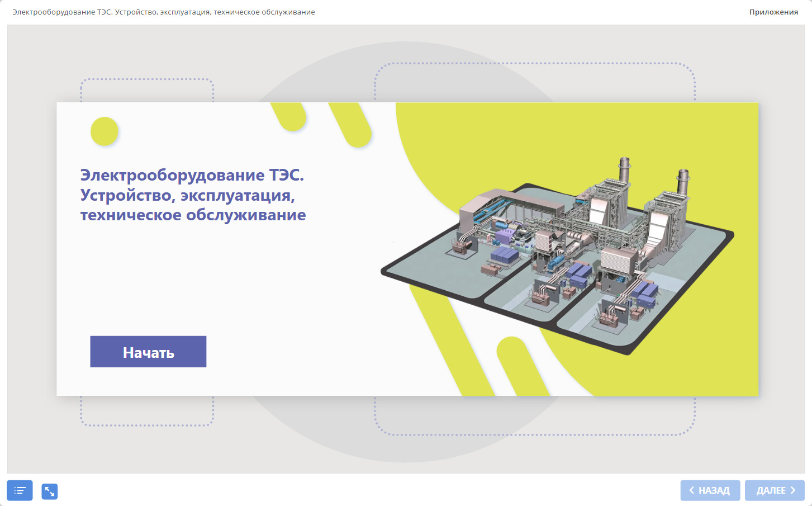Click the right chevron inside ДАЛЕЕ
Image resolution: width=812 pixels, height=506 pixels.
[x=792, y=490]
